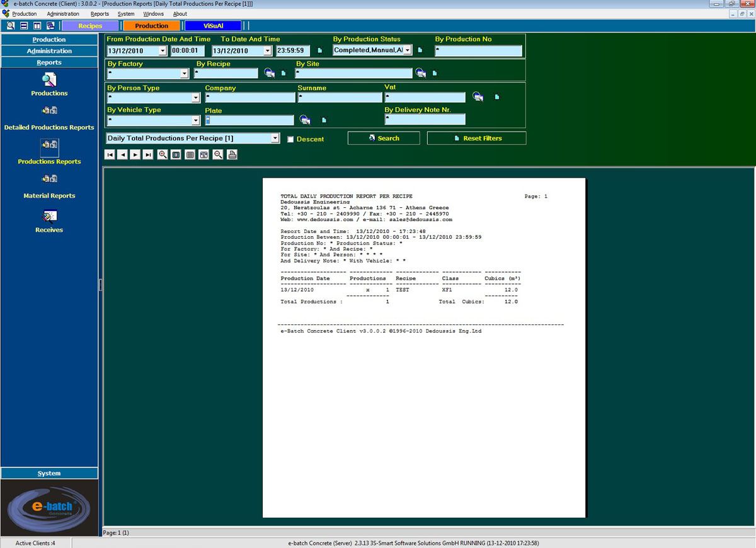Open the Administration menu

click(63, 14)
